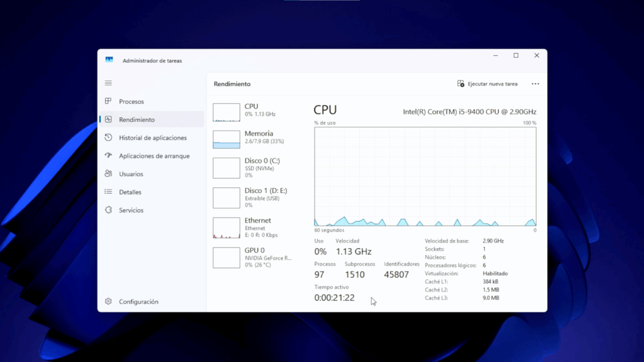Click the Rendimiento sidebar icon
Image resolution: width=644 pixels, height=362 pixels.
click(108, 119)
